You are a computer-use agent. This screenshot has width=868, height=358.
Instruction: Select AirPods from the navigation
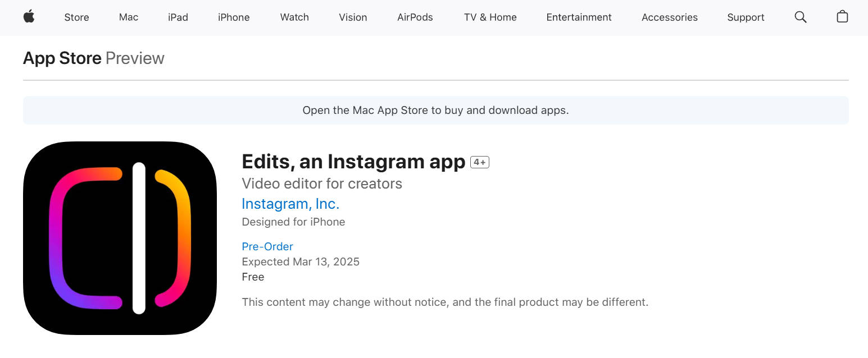tap(415, 17)
